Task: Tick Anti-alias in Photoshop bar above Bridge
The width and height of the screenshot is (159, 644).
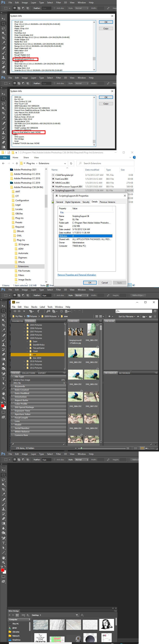Action: point(54,295)
